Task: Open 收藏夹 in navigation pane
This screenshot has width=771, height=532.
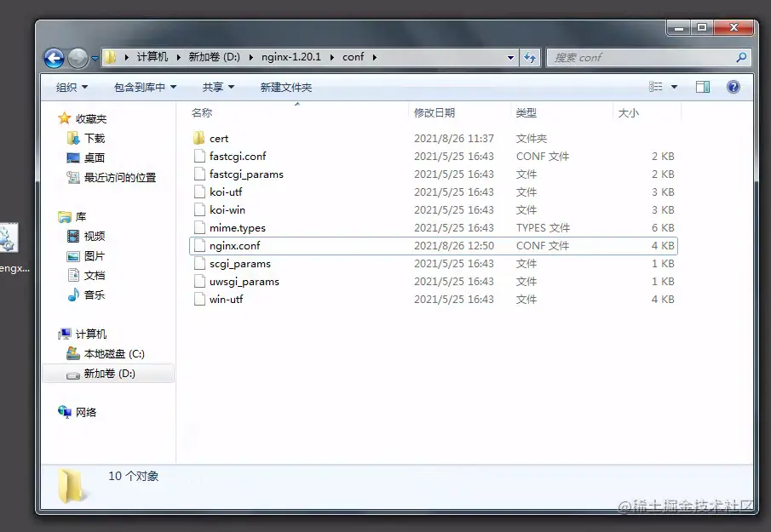Action: click(x=91, y=119)
